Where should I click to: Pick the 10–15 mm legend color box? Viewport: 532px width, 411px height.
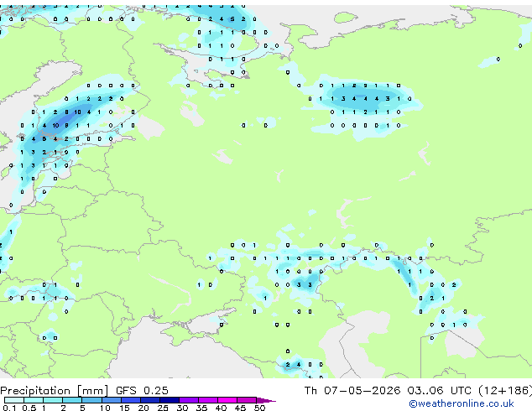(x=112, y=400)
